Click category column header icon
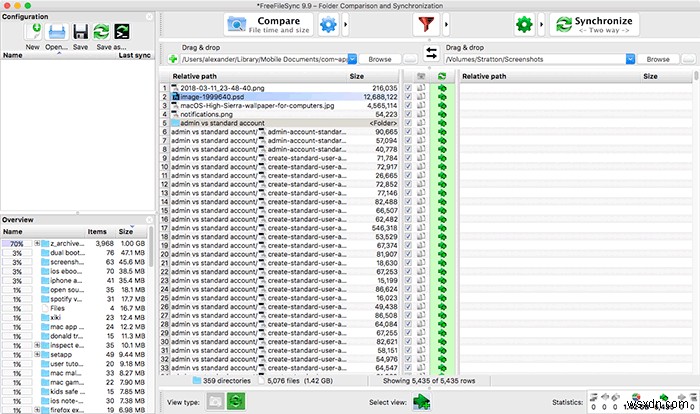 pyautogui.click(x=421, y=76)
